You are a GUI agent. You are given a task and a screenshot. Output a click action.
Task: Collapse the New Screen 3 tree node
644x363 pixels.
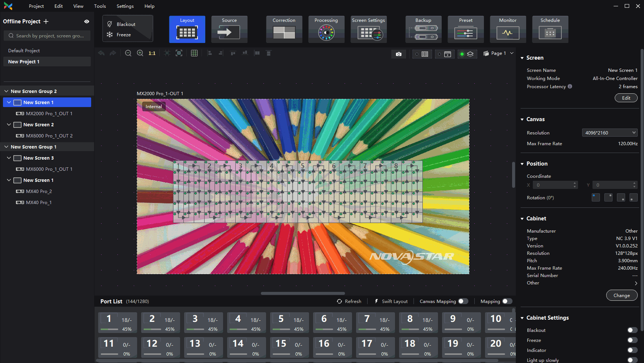[x=9, y=158]
